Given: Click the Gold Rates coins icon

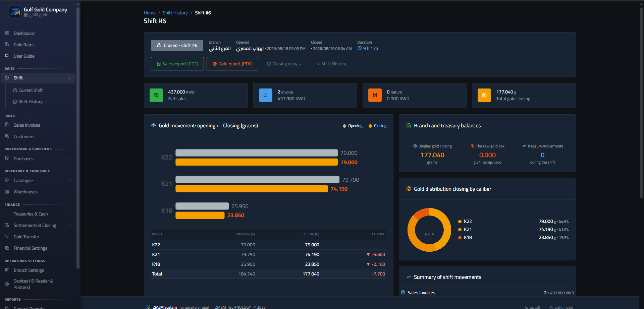Looking at the screenshot, I should pos(7,44).
